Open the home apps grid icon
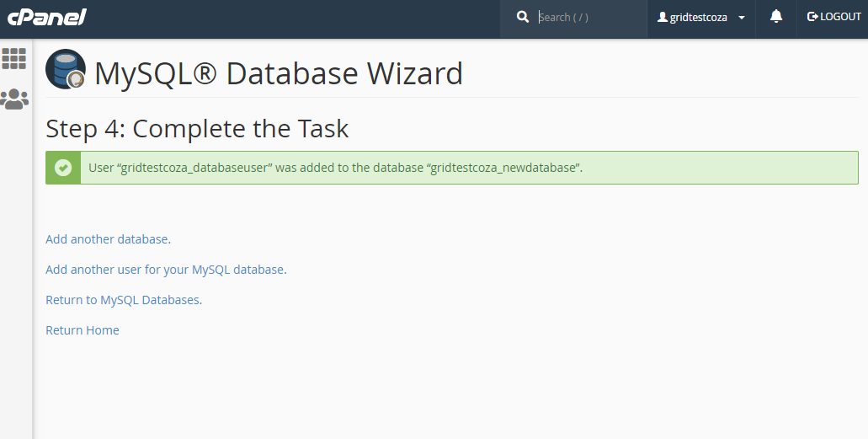Screen dimensions: 868x439 pyautogui.click(x=13, y=58)
